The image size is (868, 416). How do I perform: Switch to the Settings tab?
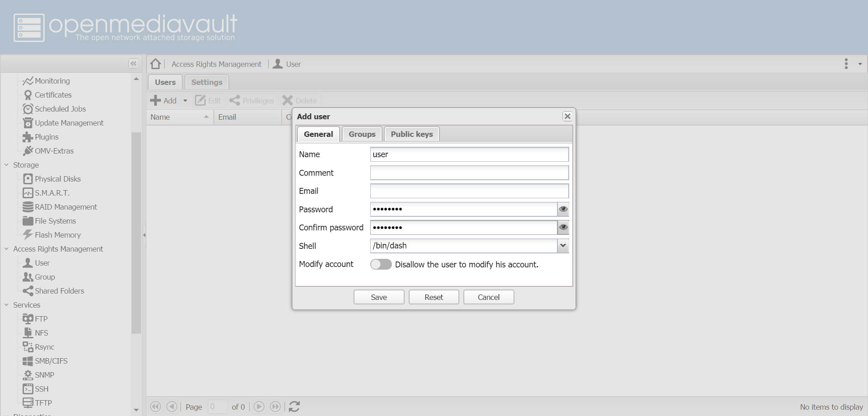(207, 82)
